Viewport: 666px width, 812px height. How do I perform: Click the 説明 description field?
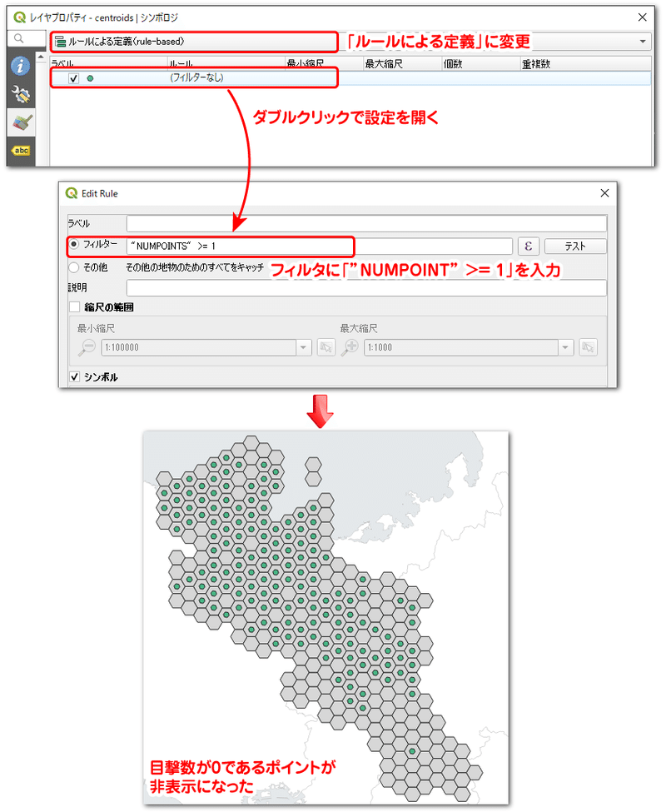click(366, 288)
